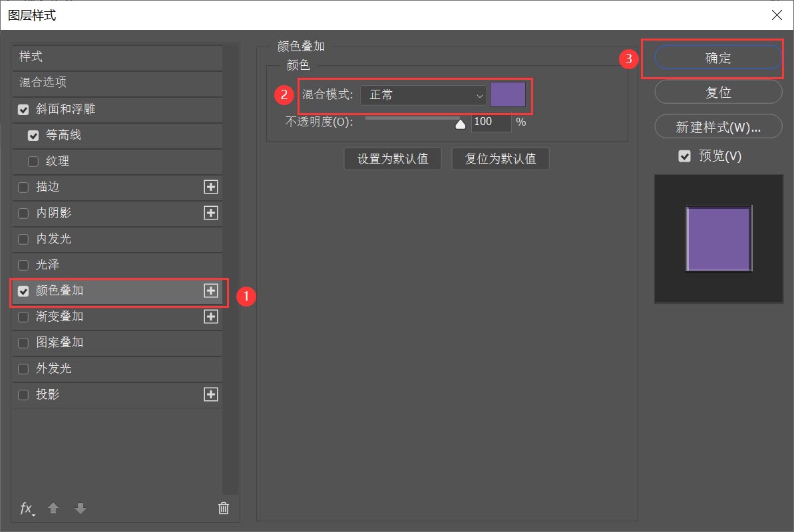This screenshot has width=794, height=532.
Task: Add another 描边 instance with its plus icon
Action: click(210, 187)
